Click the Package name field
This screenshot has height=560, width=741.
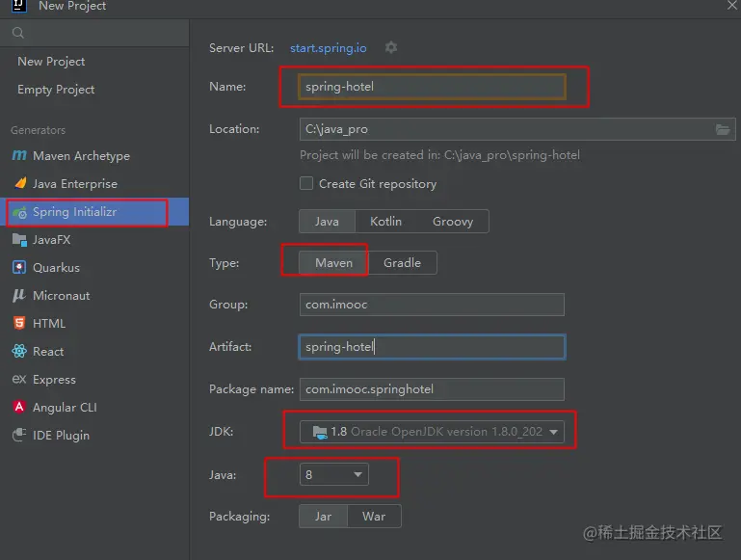[x=432, y=389]
